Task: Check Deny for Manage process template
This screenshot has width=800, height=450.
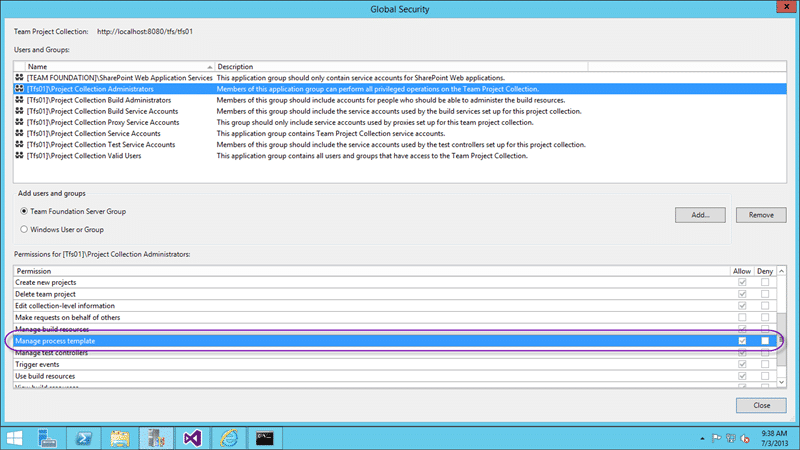Action: [765, 341]
